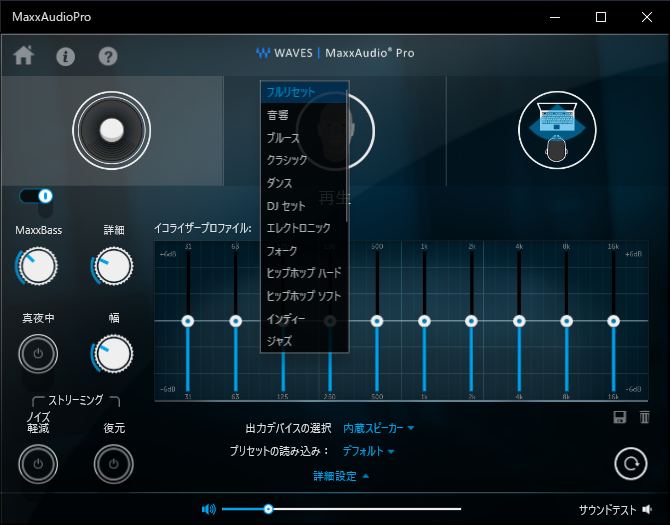Open the help question mark icon
Screen dimensions: 670x525
[x=108, y=56]
